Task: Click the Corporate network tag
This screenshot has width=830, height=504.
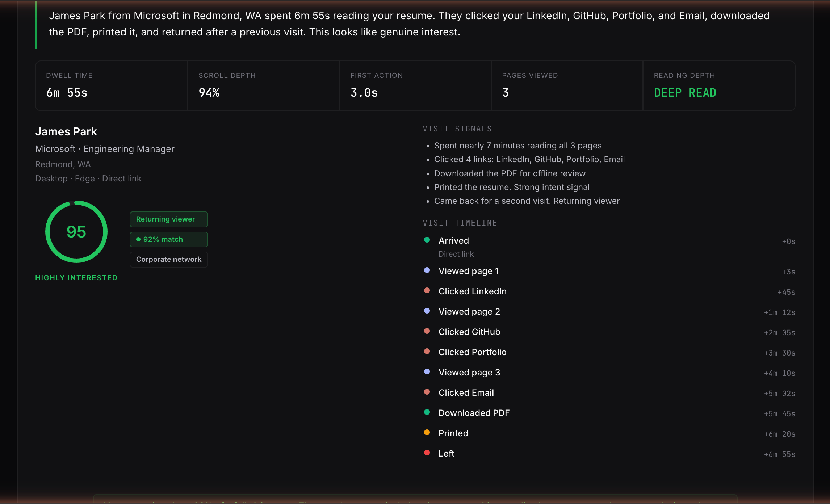Action: tap(169, 259)
